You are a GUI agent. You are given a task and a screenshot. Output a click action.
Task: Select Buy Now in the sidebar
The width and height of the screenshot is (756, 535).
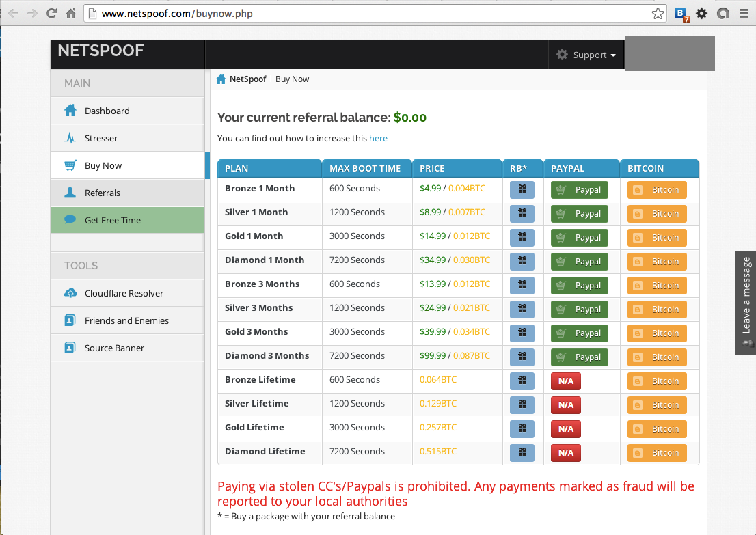point(127,165)
